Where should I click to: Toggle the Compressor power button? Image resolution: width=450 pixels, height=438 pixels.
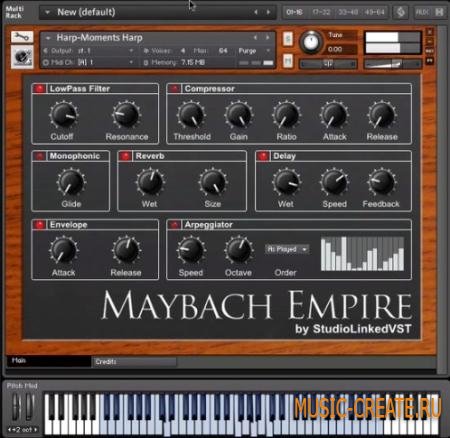[174, 89]
